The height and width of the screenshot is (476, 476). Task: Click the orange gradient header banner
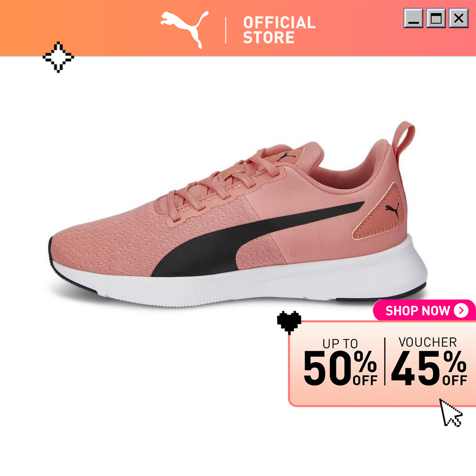238,28
